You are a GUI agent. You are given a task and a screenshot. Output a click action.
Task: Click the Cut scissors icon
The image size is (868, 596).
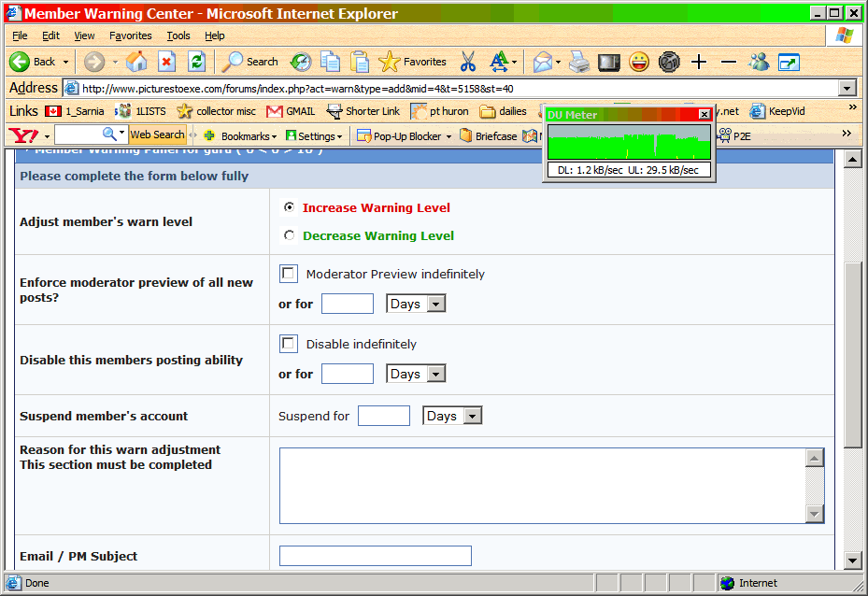pyautogui.click(x=468, y=62)
